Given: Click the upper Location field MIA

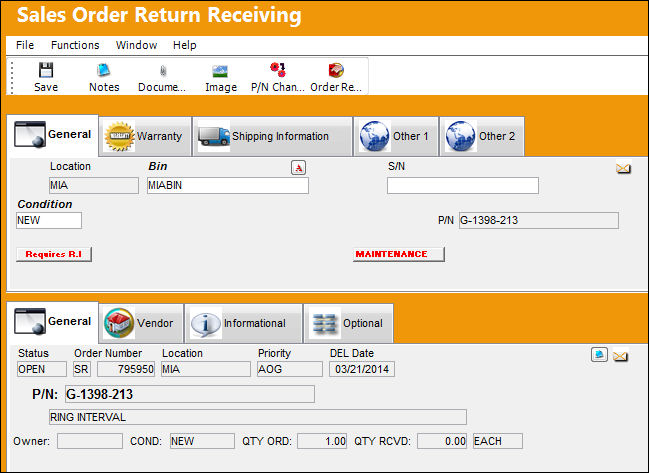Looking at the screenshot, I should click(x=94, y=185).
